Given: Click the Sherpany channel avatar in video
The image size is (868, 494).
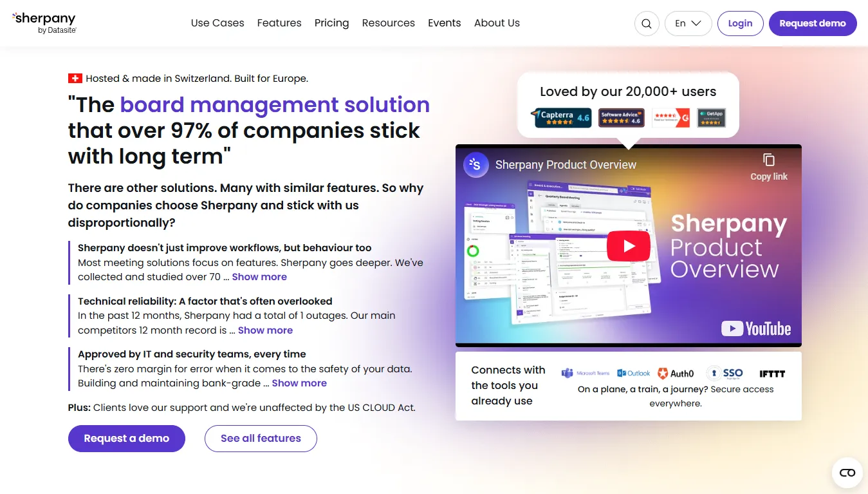Looking at the screenshot, I should 476,165.
